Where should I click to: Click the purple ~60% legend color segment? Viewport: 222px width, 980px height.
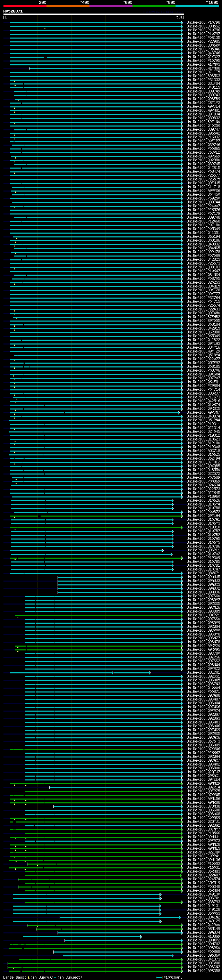point(111,6)
